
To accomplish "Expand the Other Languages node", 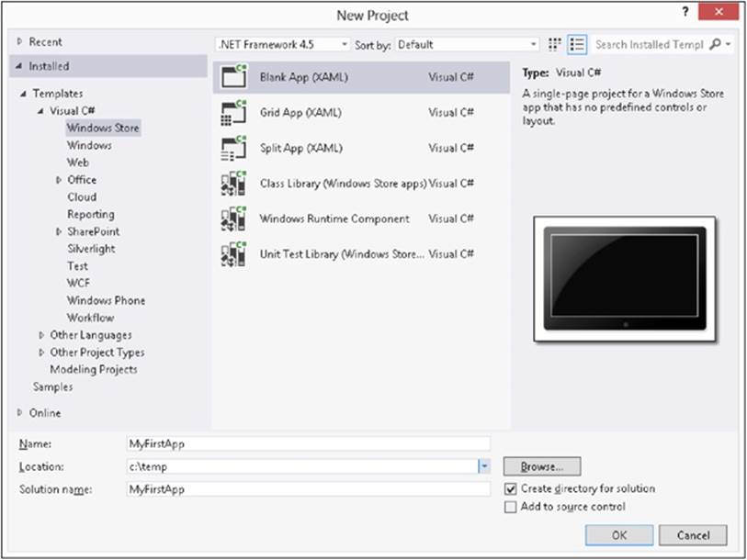I will [41, 335].
